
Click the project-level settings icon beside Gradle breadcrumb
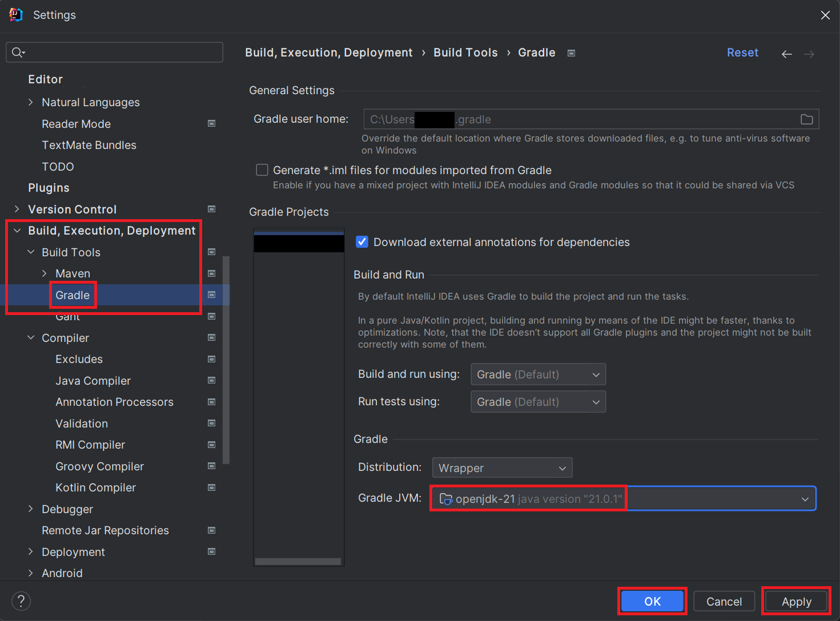pos(571,53)
